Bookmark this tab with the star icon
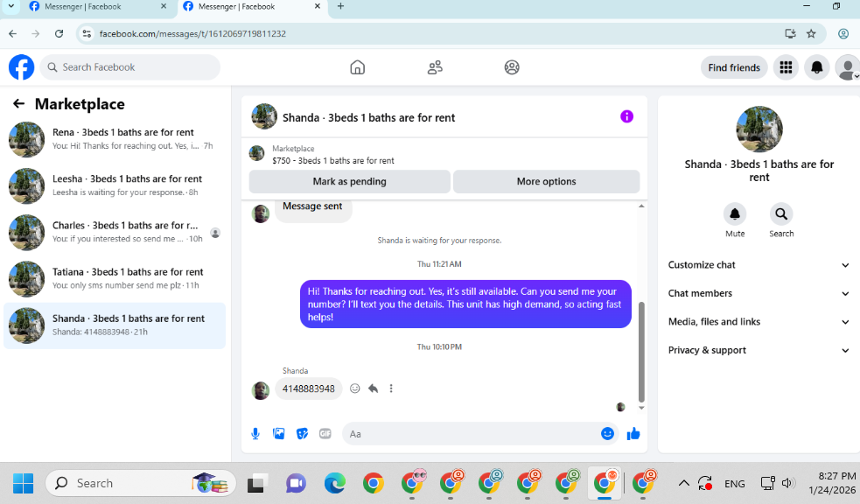Viewport: 860px width, 504px height. coord(811,33)
